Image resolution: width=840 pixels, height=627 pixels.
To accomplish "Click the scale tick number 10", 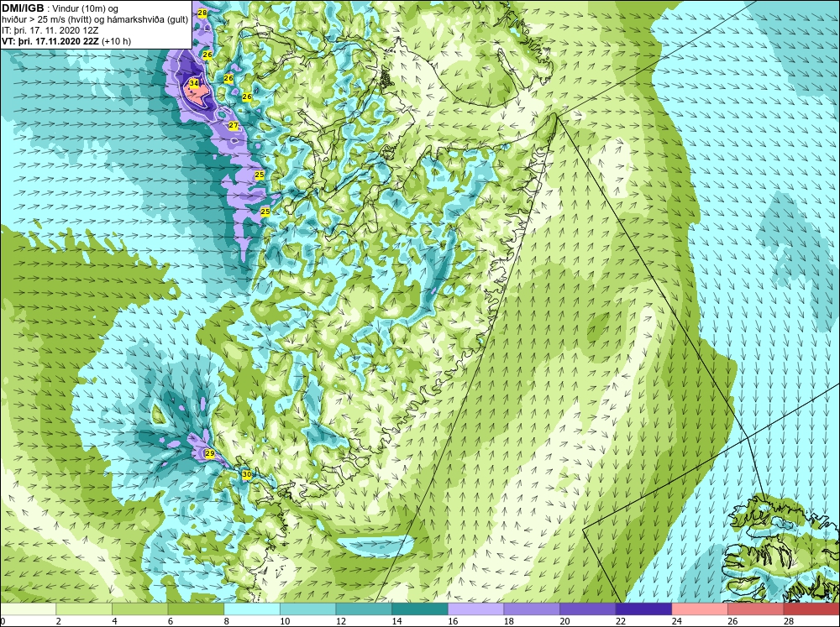I will tap(285, 621).
